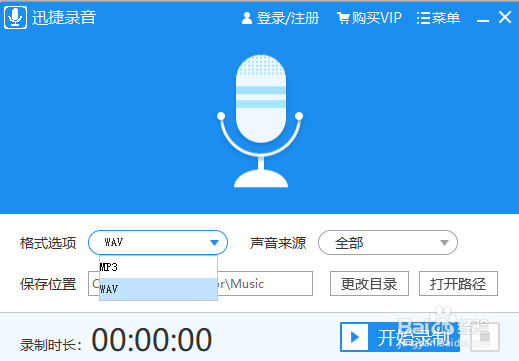Click the 更改目录 button

click(x=369, y=284)
